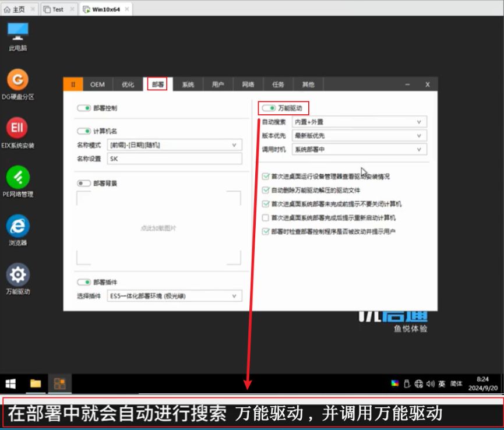Click the 部署背景 image placeholder area
504x430 pixels.
pyautogui.click(x=158, y=228)
